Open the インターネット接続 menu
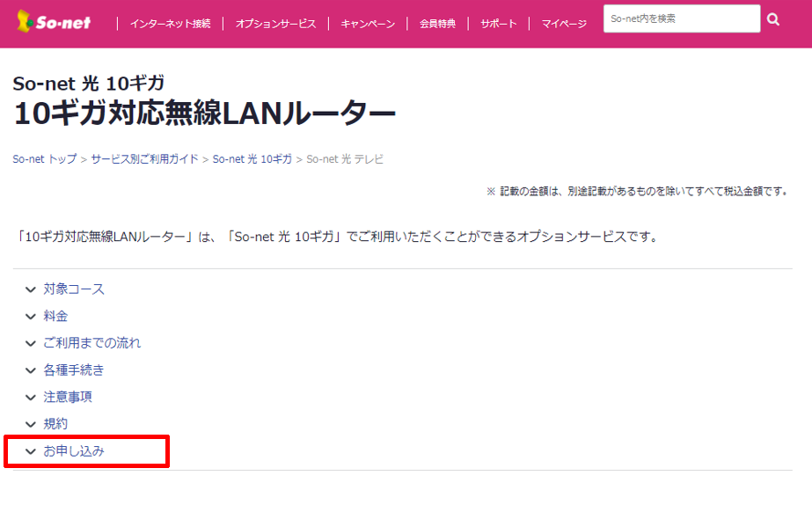This screenshot has height=505, width=812. [170, 24]
